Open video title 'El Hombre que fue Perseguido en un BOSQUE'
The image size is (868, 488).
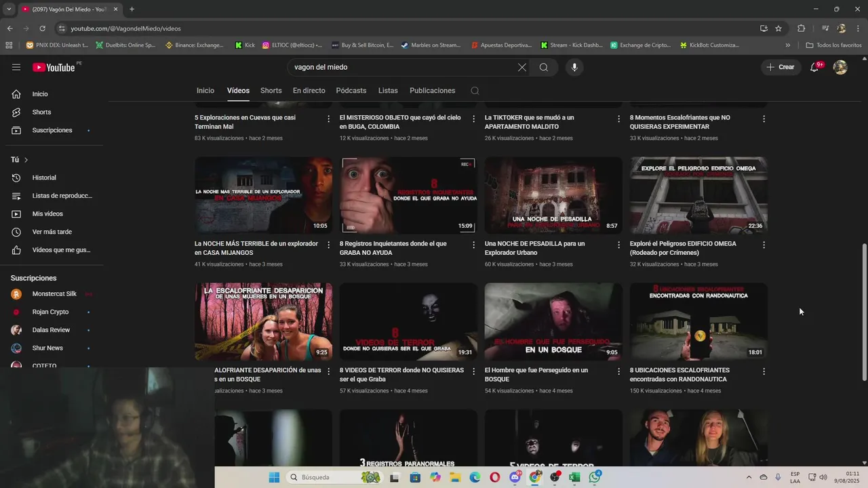(x=536, y=375)
